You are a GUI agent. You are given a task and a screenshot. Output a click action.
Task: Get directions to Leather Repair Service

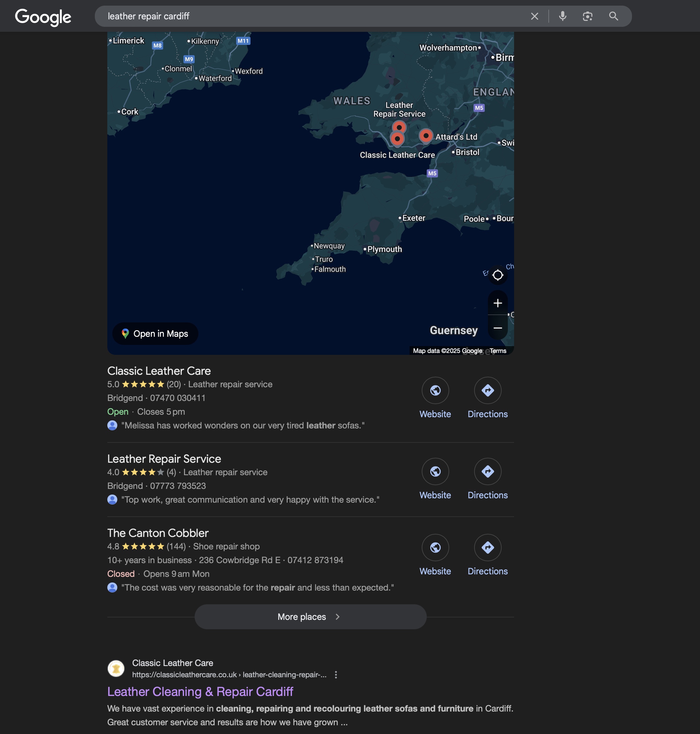click(487, 471)
